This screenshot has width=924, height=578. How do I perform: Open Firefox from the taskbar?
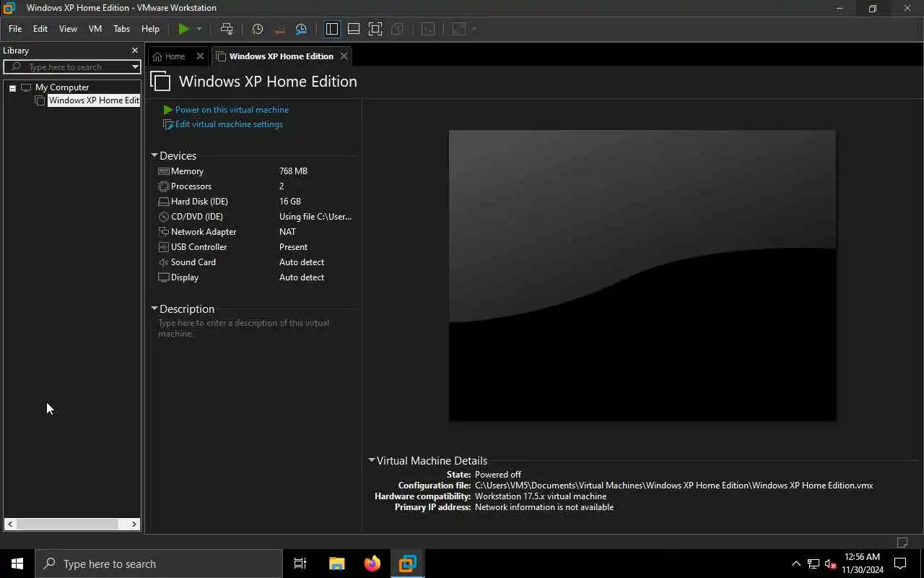pos(372,564)
